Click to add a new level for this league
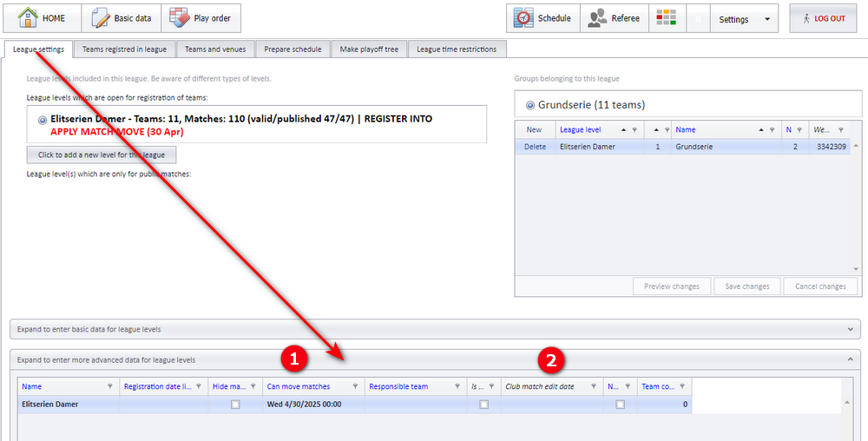This screenshot has height=441, width=868. [102, 155]
